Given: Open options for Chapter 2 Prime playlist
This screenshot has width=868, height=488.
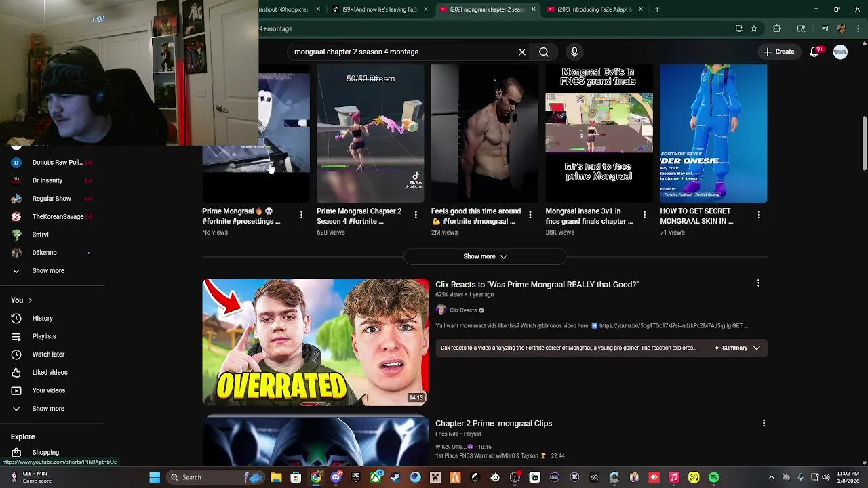Looking at the screenshot, I should [x=764, y=423].
